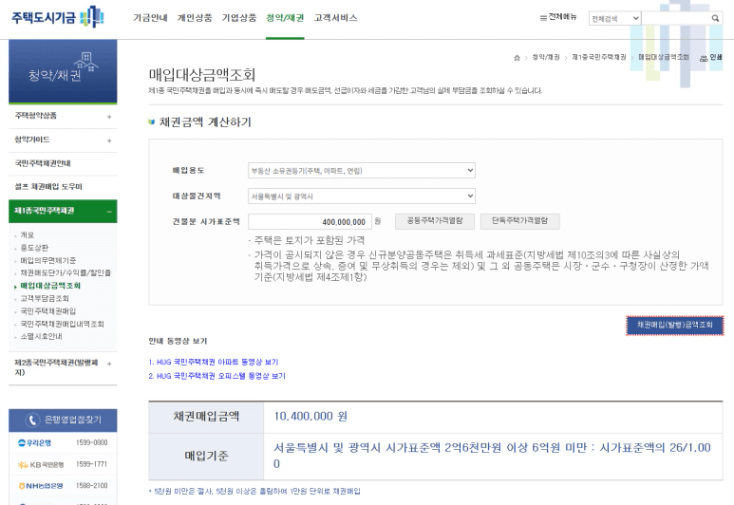This screenshot has width=734, height=505.
Task: Click the home breadcrumb icon
Action: [517, 58]
